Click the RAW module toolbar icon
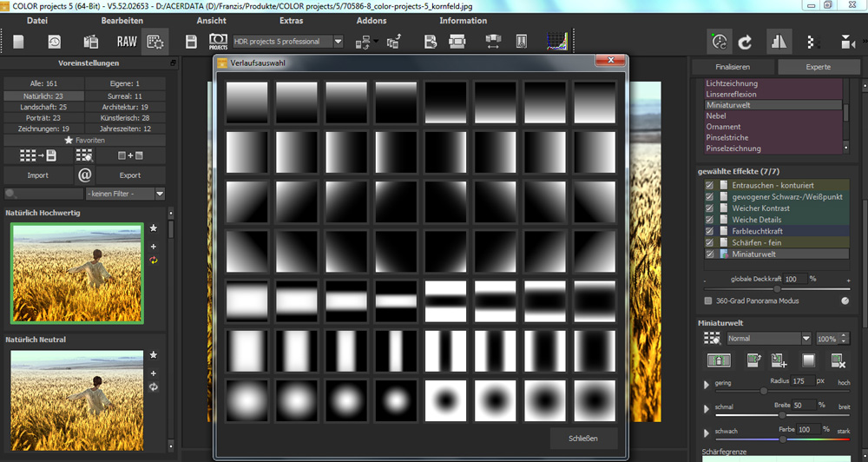Screen dimensions: 868x462 point(127,41)
